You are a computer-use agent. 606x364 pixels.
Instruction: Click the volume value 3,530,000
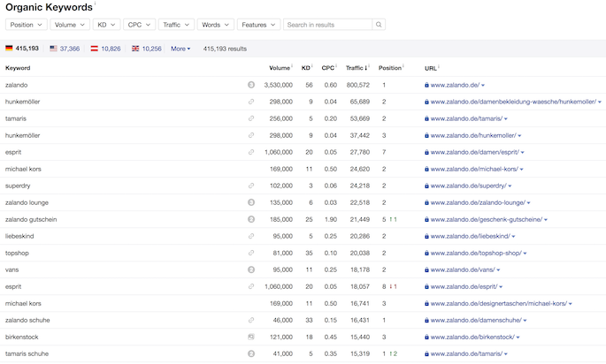click(x=279, y=85)
